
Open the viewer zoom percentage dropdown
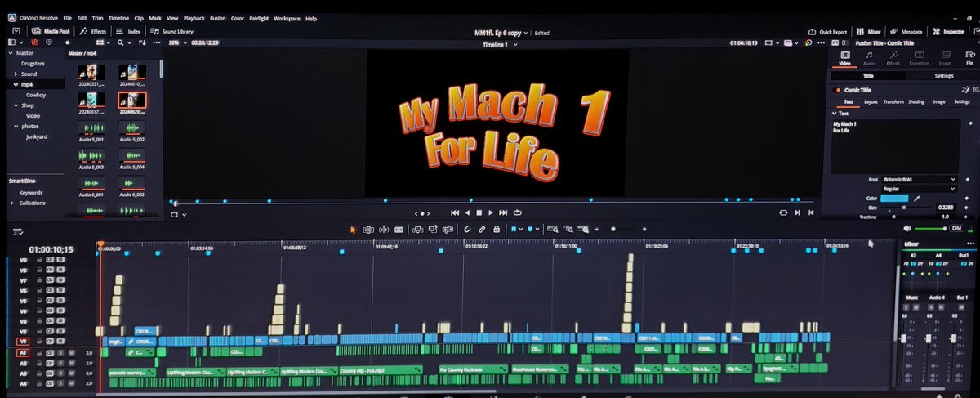click(x=176, y=42)
